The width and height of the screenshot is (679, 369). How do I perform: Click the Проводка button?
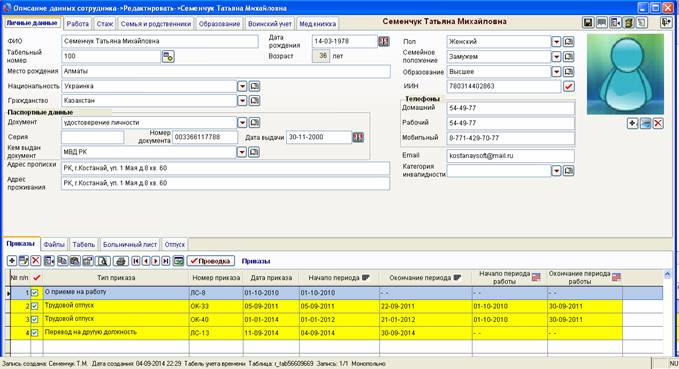(211, 261)
